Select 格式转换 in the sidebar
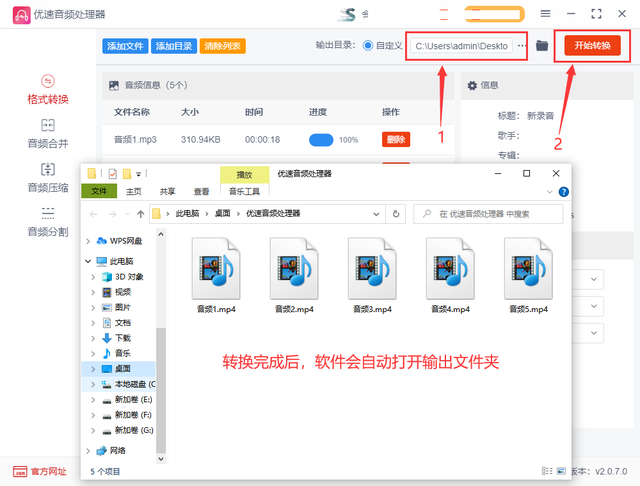This screenshot has height=486, width=640. coord(48,90)
